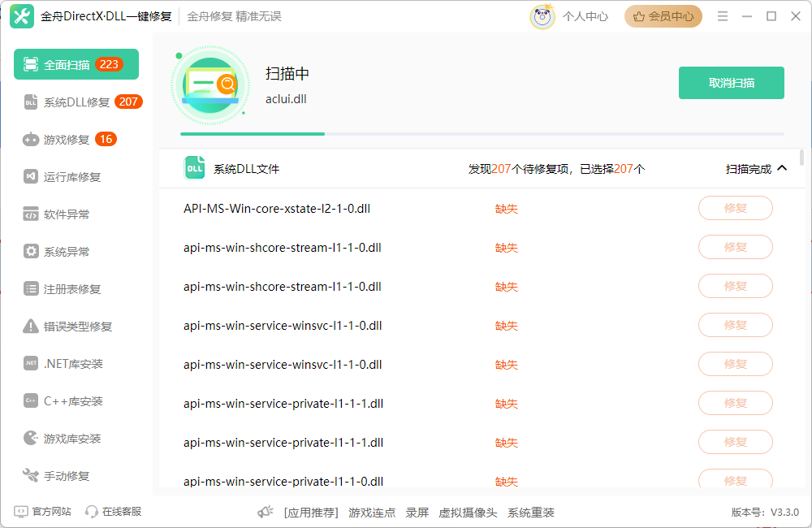Image resolution: width=812 pixels, height=528 pixels.
Task: Click the 金舟DirectX·DLL app logo icon
Action: coord(22,16)
